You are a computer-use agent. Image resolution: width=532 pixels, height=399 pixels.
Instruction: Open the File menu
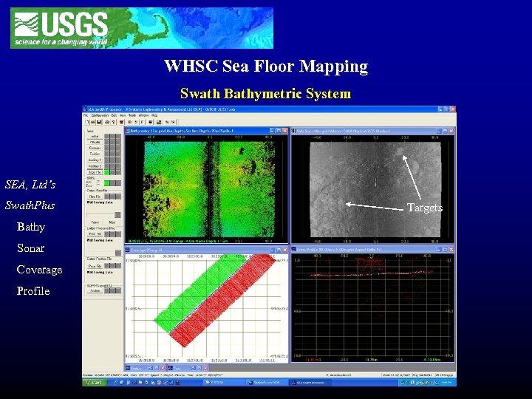point(86,115)
